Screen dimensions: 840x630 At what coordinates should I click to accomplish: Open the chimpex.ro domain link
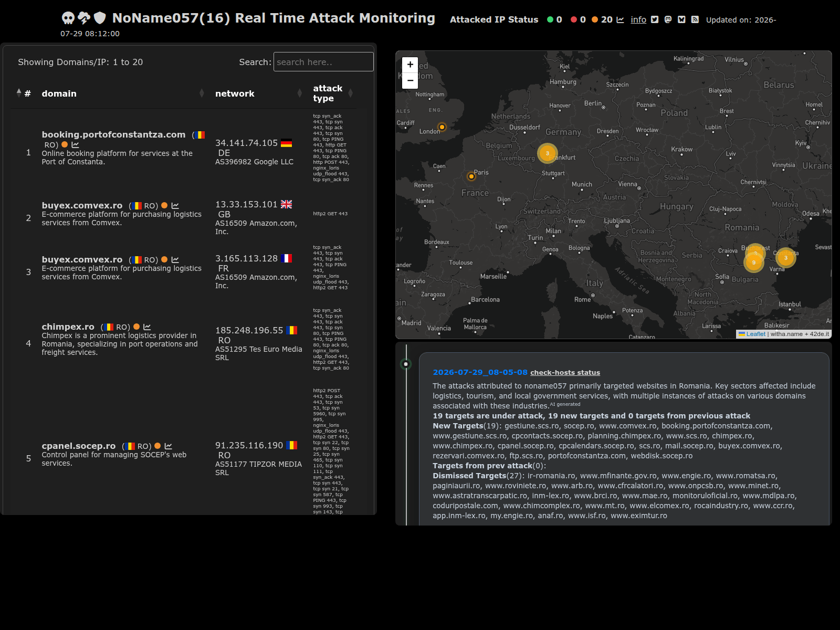coord(68,327)
